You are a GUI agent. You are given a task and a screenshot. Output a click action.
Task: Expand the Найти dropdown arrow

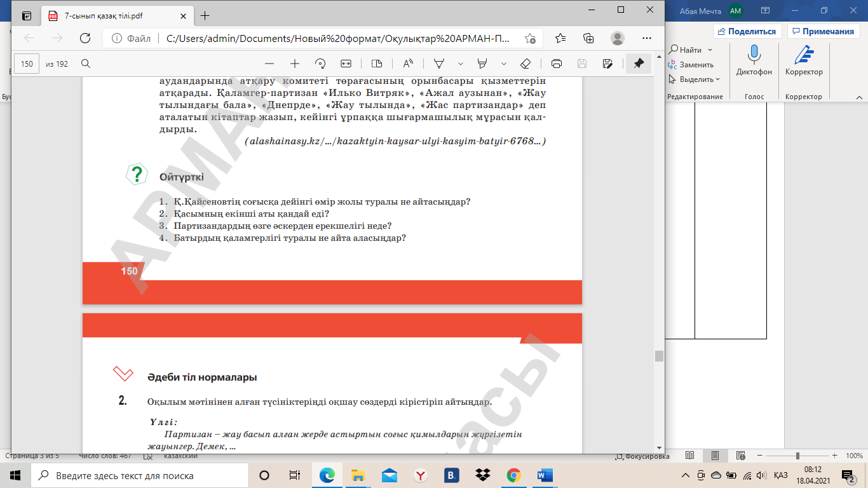tap(710, 50)
